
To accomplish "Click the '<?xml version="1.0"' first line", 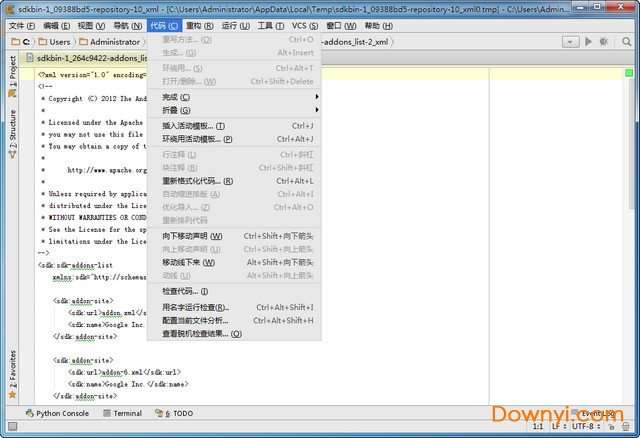I will (92, 75).
